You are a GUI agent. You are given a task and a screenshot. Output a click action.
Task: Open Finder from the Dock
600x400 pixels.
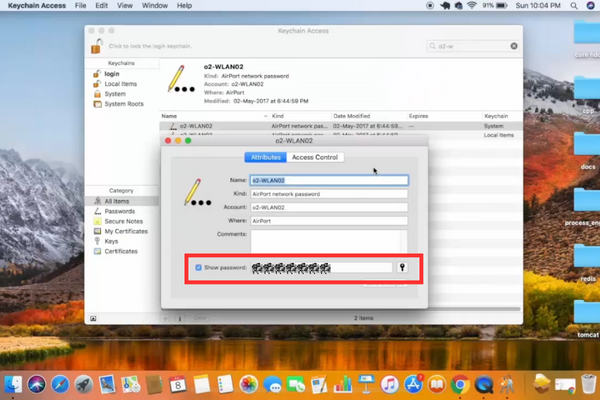click(13, 384)
